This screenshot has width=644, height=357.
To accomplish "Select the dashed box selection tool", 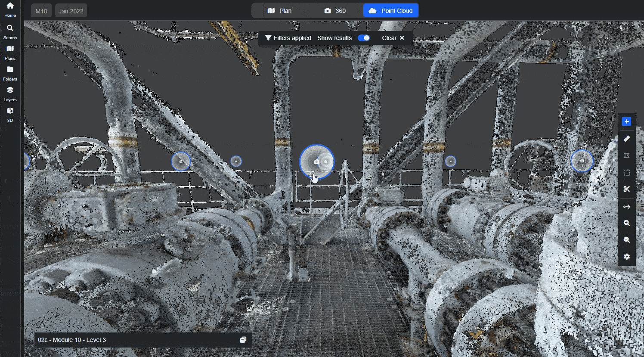I will [x=626, y=173].
